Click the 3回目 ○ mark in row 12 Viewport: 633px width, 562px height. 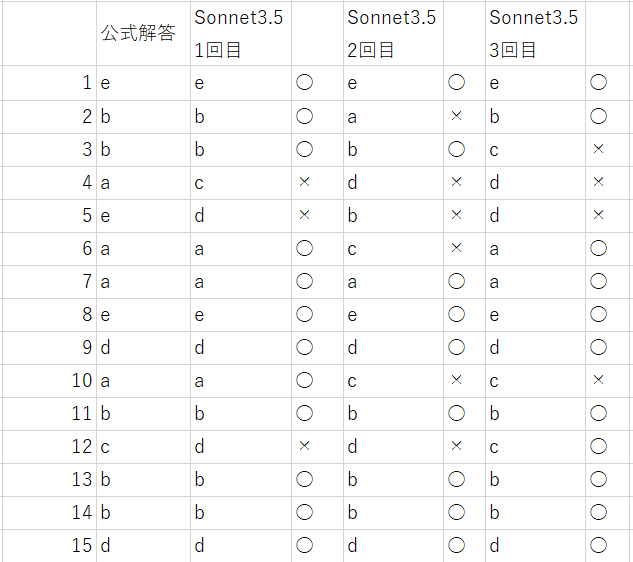pos(599,446)
